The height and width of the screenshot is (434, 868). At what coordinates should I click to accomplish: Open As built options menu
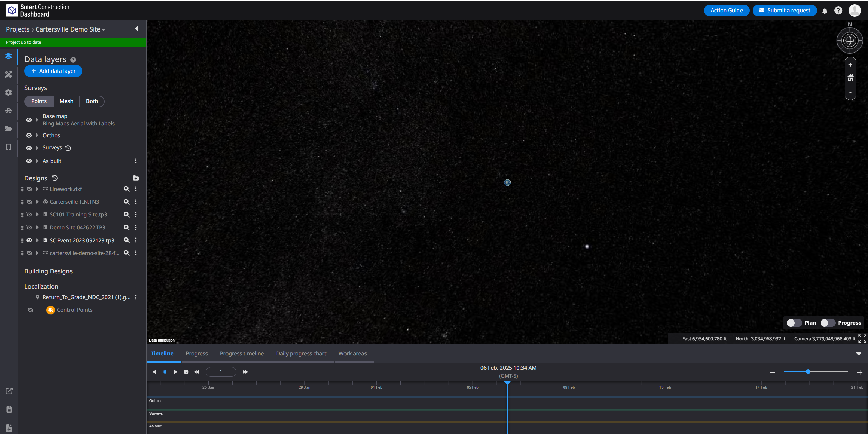pos(136,161)
